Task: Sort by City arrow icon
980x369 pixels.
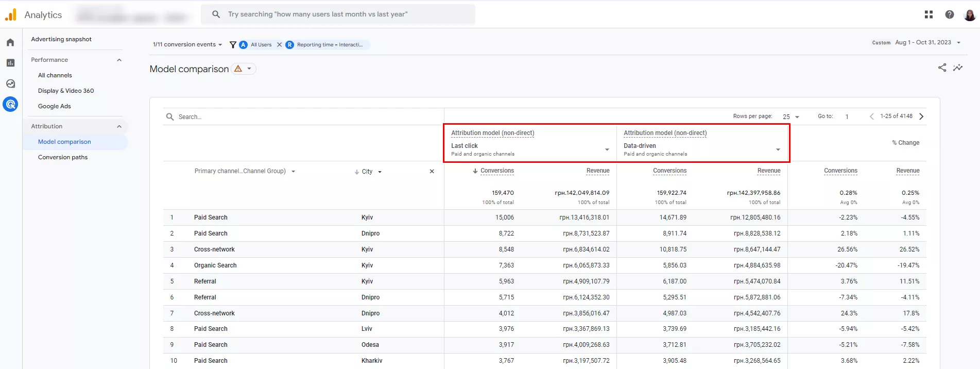Action: coord(356,172)
